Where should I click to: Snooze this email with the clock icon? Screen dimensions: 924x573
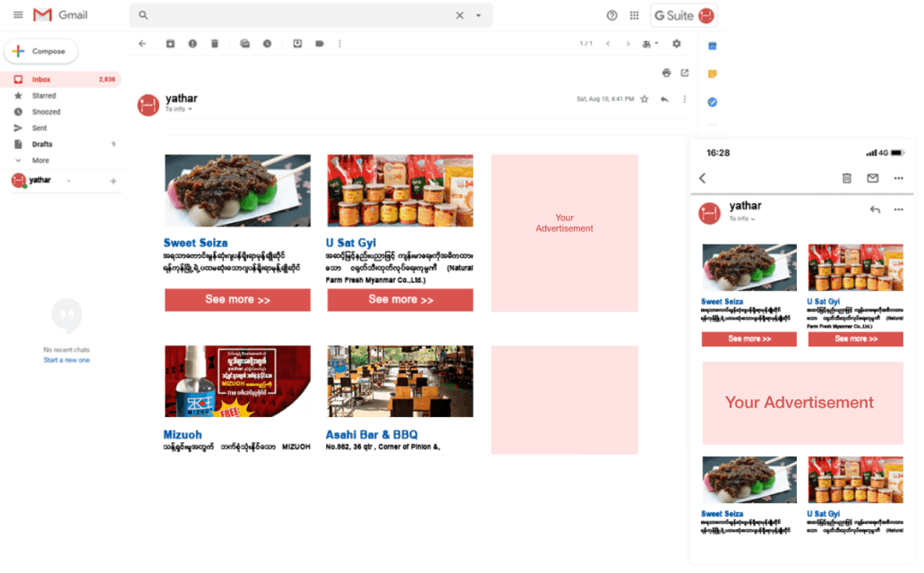(267, 44)
